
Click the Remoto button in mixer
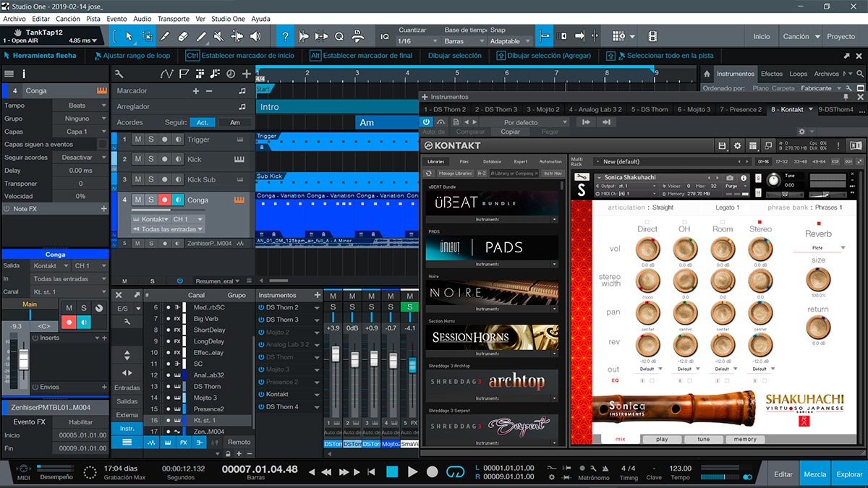(239, 442)
